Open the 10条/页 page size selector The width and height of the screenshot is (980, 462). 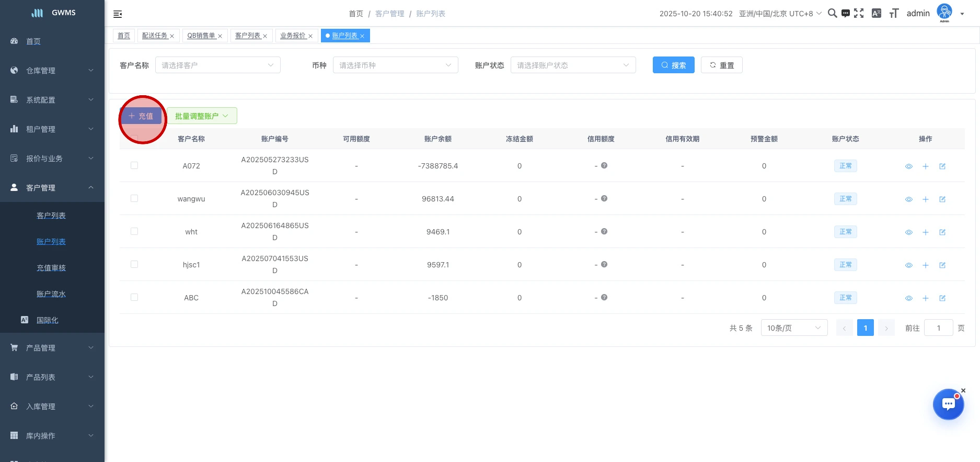pyautogui.click(x=793, y=328)
